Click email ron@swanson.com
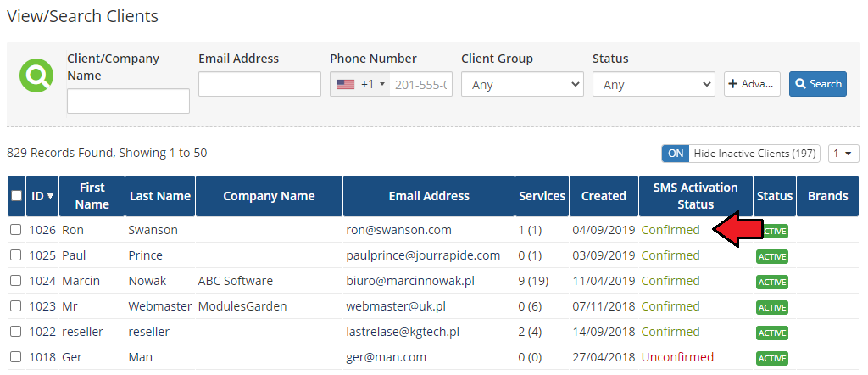 (398, 230)
